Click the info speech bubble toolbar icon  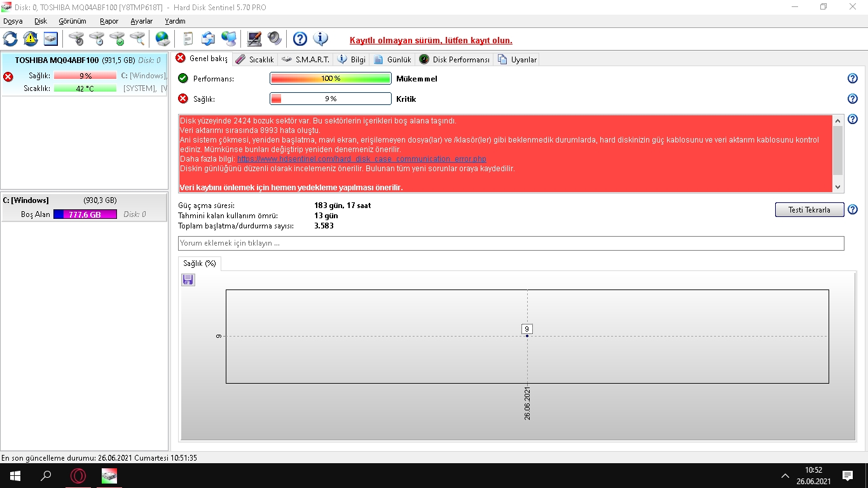tap(320, 39)
